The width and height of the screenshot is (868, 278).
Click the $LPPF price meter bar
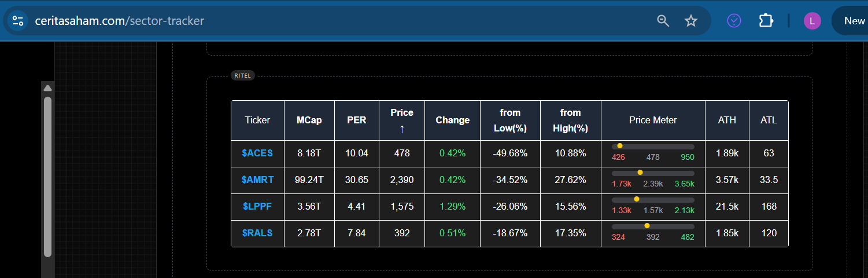click(653, 200)
